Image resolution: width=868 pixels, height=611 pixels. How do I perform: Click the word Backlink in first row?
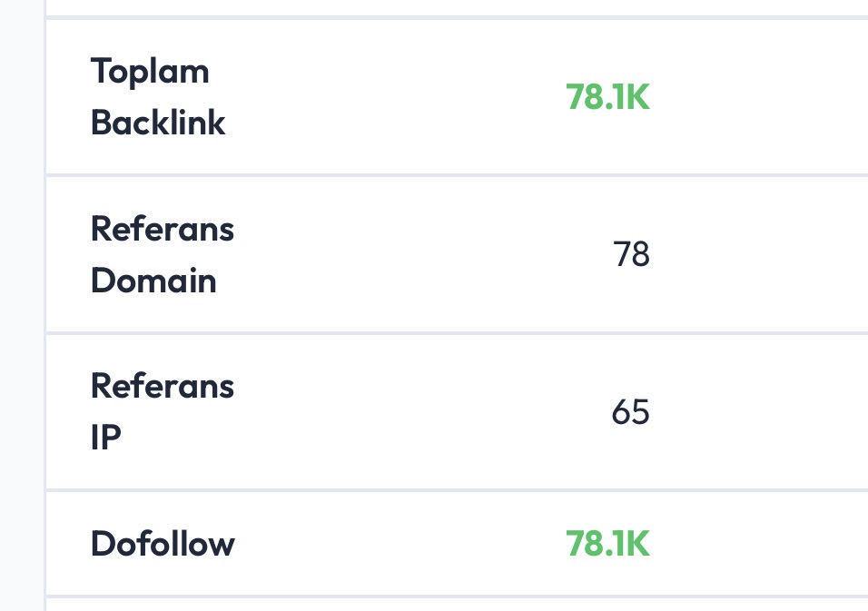158,123
